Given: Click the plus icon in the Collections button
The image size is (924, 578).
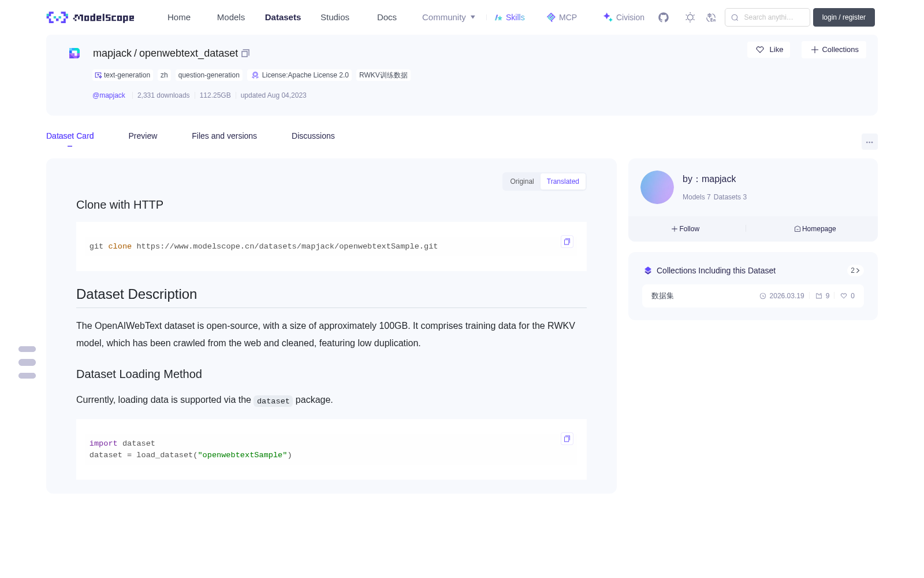Looking at the screenshot, I should (815, 50).
